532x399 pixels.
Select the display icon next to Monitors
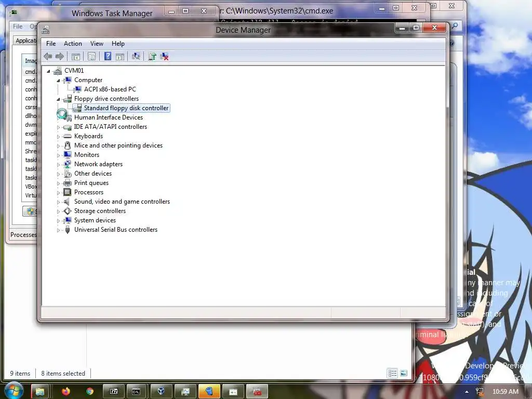coord(68,155)
